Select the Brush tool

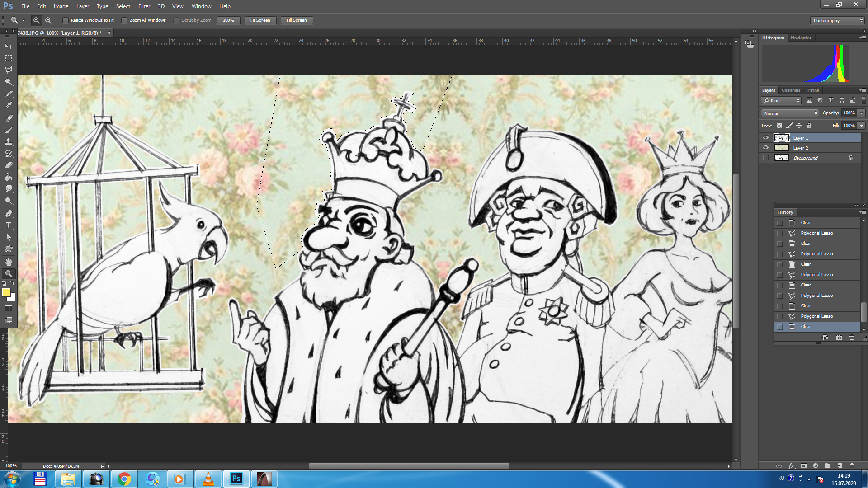[9, 130]
